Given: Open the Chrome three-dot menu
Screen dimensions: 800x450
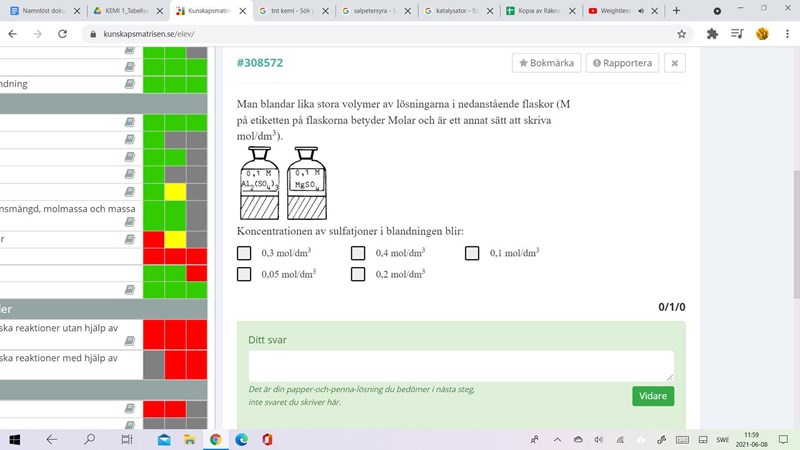Looking at the screenshot, I should click(787, 33).
